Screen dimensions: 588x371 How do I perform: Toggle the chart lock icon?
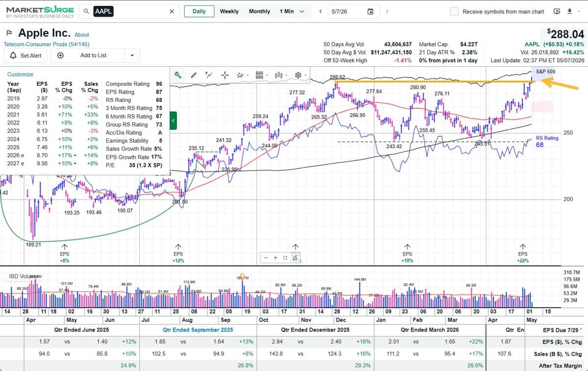point(294,257)
